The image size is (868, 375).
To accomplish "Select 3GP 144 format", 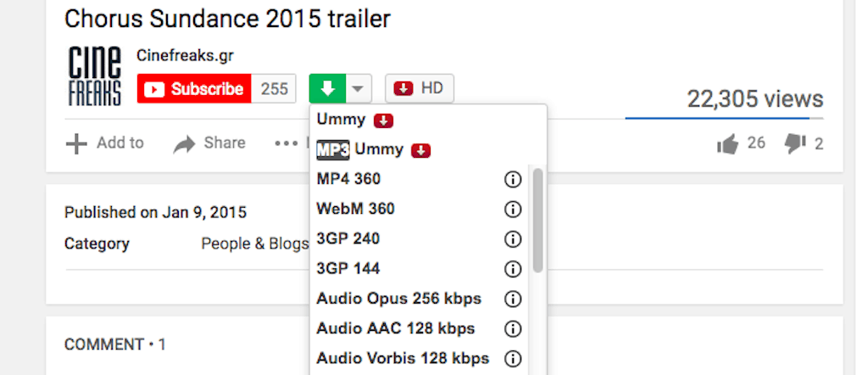I will click(348, 269).
